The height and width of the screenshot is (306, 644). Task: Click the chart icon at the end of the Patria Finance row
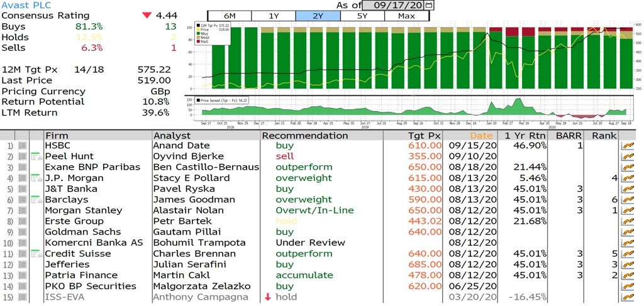tap(628, 275)
